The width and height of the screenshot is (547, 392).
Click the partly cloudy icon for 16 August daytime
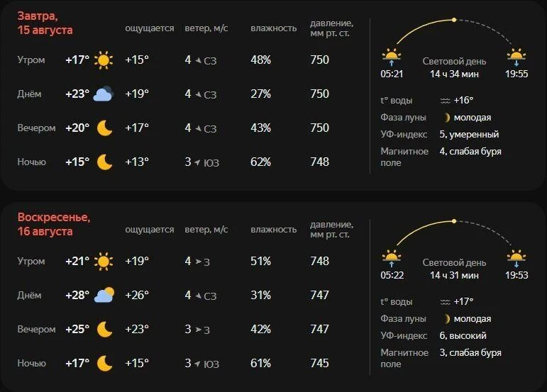(104, 295)
